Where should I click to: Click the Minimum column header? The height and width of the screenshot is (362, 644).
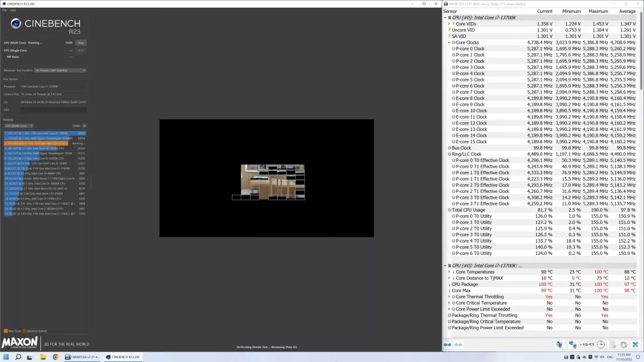click(571, 12)
